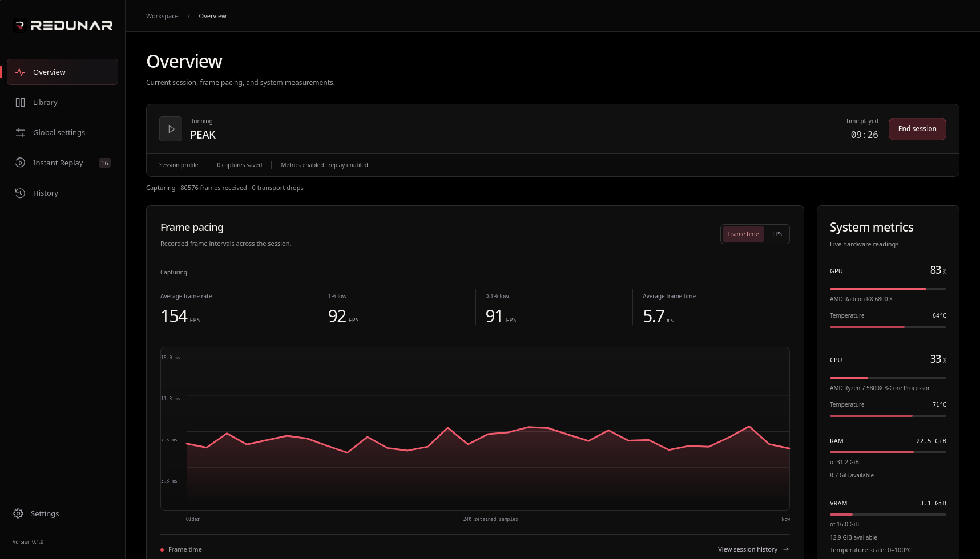980x559 pixels.
Task: Open Settings at sidebar bottom
Action: click(62, 514)
